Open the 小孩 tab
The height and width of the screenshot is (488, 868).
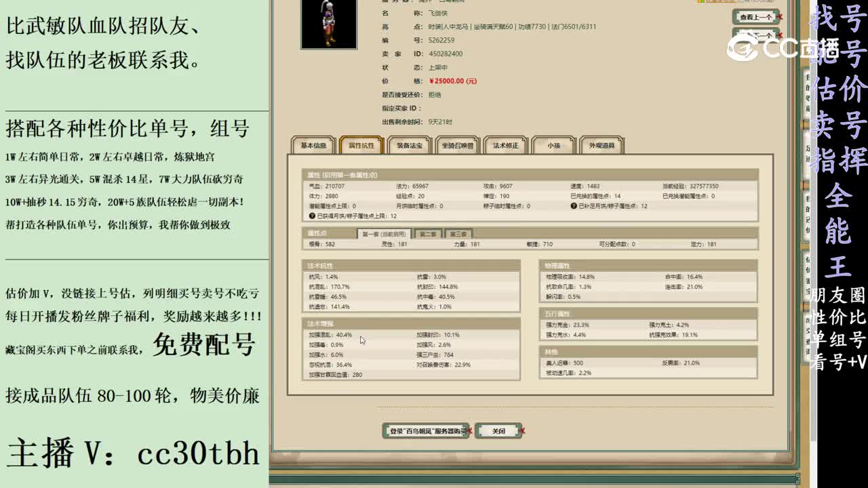click(x=554, y=146)
